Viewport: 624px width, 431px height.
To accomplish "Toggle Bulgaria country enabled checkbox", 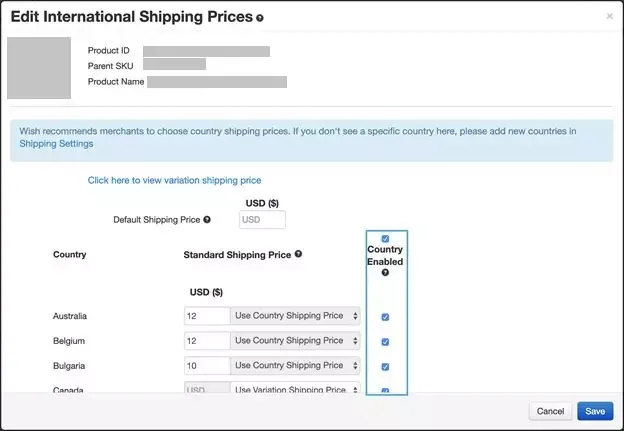I will click(385, 366).
